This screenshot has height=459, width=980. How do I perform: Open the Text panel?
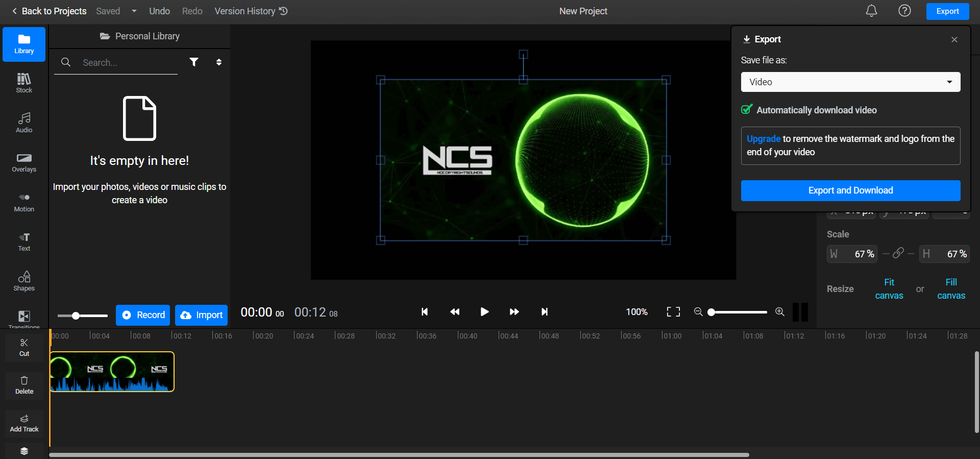(x=24, y=242)
